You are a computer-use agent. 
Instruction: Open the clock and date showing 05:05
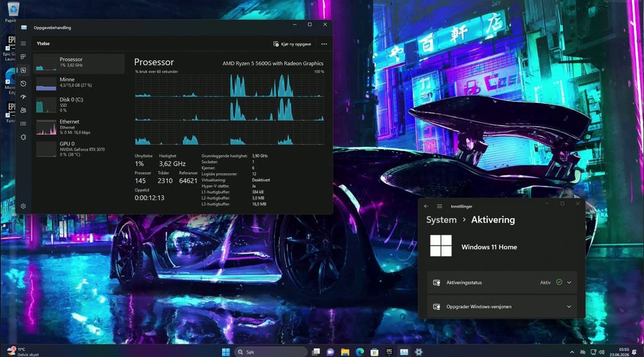click(x=619, y=352)
